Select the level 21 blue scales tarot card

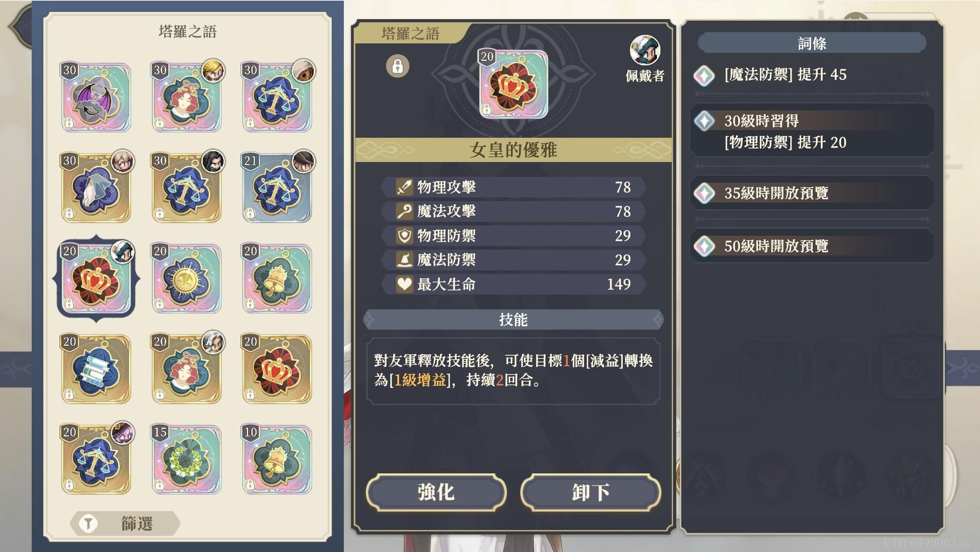pyautogui.click(x=277, y=188)
